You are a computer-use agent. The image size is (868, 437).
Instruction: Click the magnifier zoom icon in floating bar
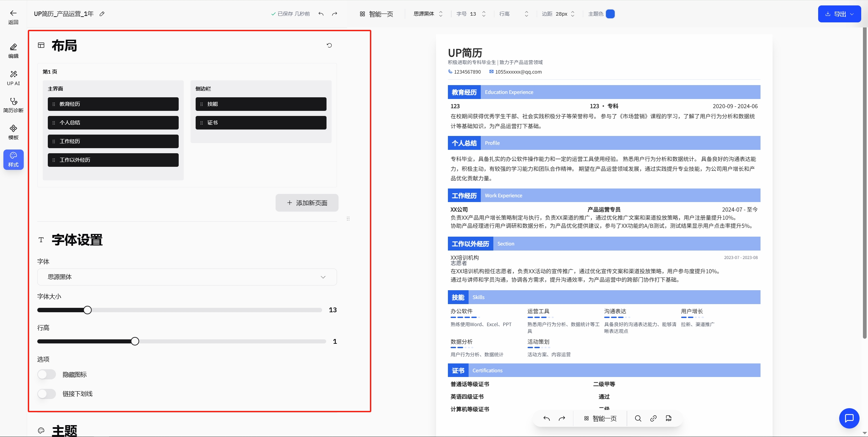tap(638, 418)
